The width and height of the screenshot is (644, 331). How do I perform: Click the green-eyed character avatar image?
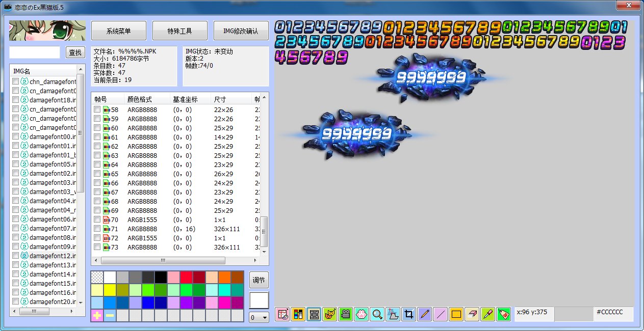[x=47, y=31]
